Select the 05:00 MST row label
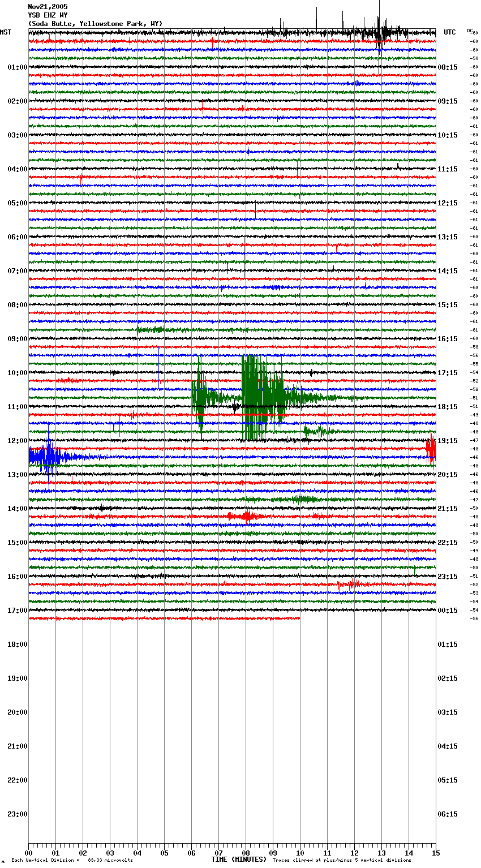The image size is (481, 868). 18,203
